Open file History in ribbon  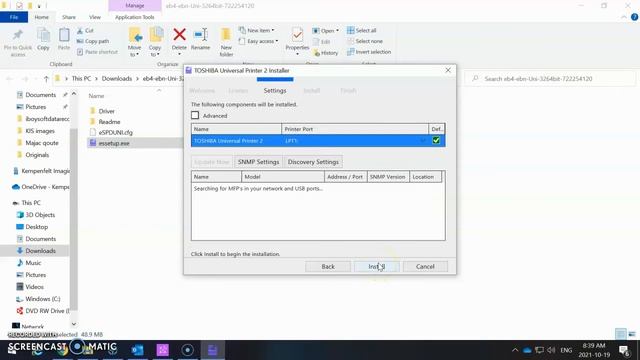click(x=326, y=53)
